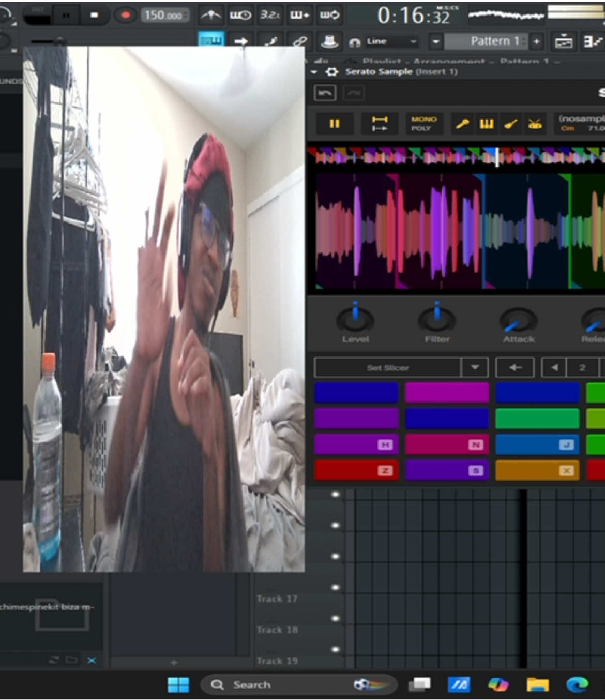Click the Serato redo button
The image size is (605, 700).
tap(354, 93)
